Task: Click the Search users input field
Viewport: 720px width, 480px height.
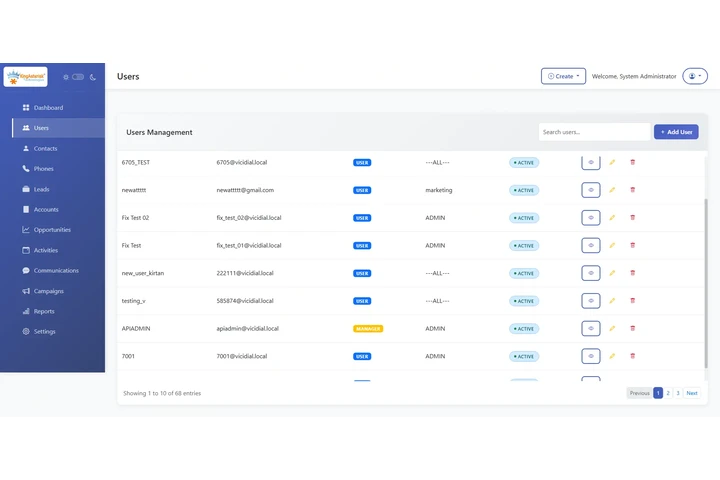Action: pyautogui.click(x=594, y=132)
